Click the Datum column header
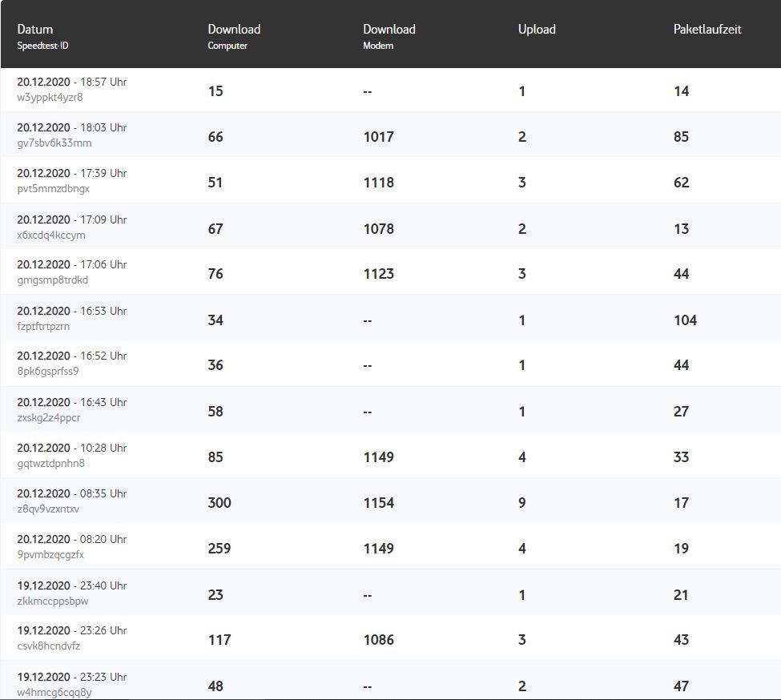 [x=35, y=30]
